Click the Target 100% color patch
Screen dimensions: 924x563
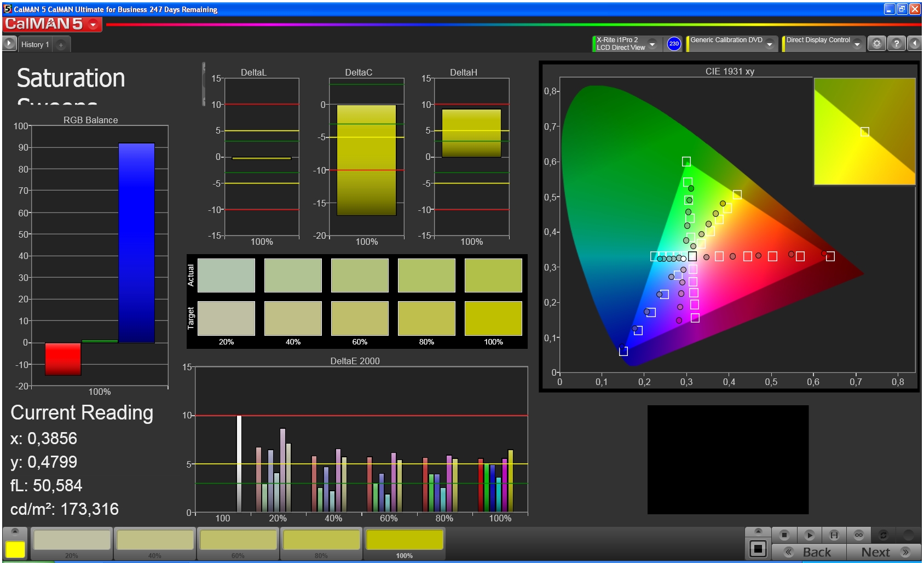(x=493, y=318)
